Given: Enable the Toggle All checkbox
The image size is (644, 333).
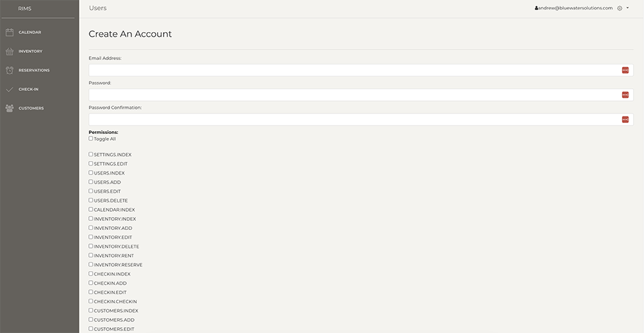Looking at the screenshot, I should click(x=91, y=138).
